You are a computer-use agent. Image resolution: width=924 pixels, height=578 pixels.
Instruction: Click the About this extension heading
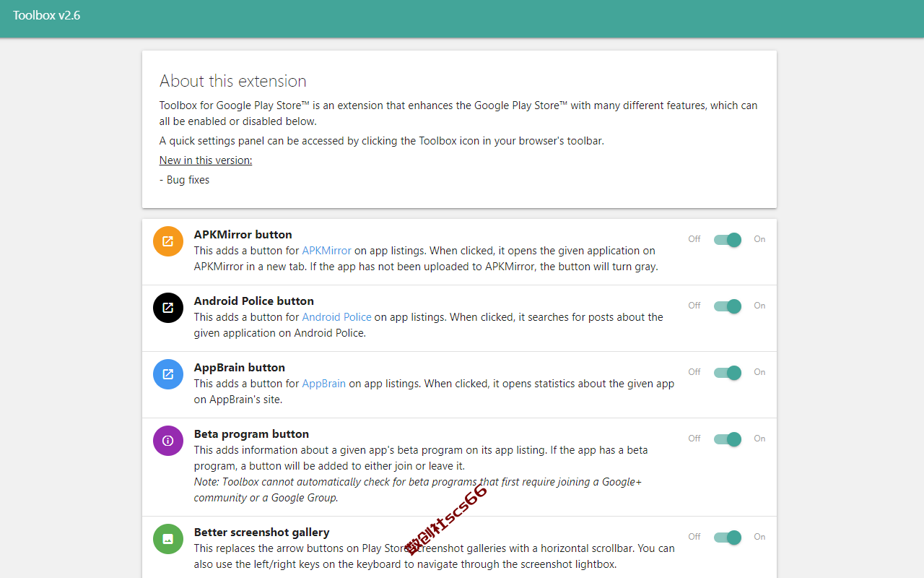[x=232, y=81]
